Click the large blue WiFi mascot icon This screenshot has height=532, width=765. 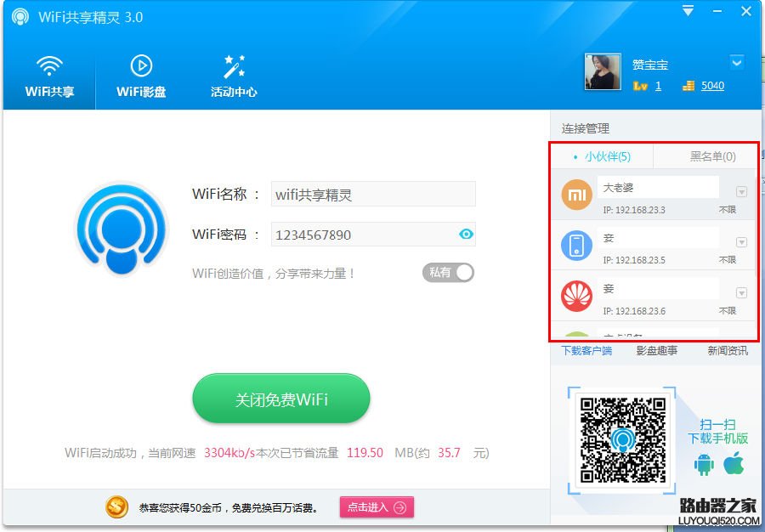click(x=122, y=228)
